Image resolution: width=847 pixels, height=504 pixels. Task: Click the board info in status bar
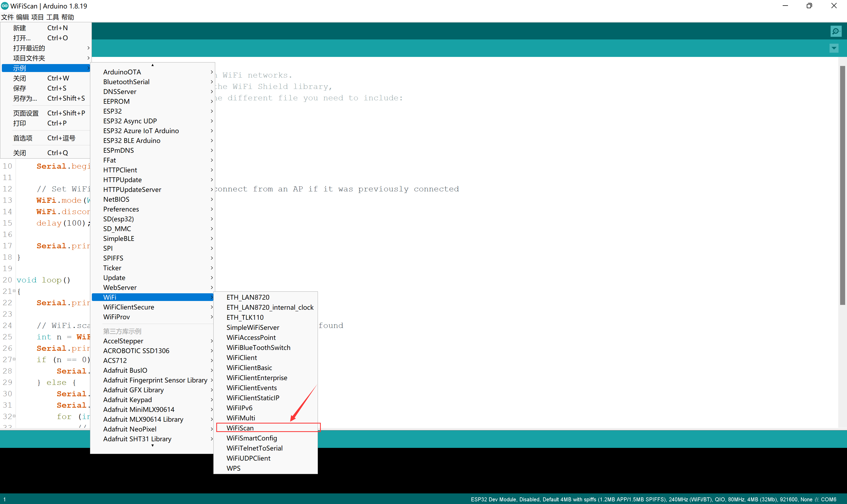click(653, 499)
